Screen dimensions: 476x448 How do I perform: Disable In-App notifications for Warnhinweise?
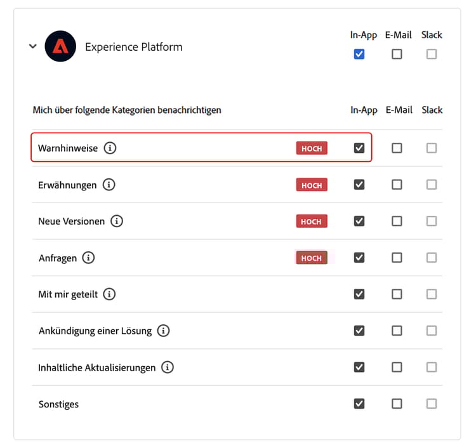(x=359, y=148)
